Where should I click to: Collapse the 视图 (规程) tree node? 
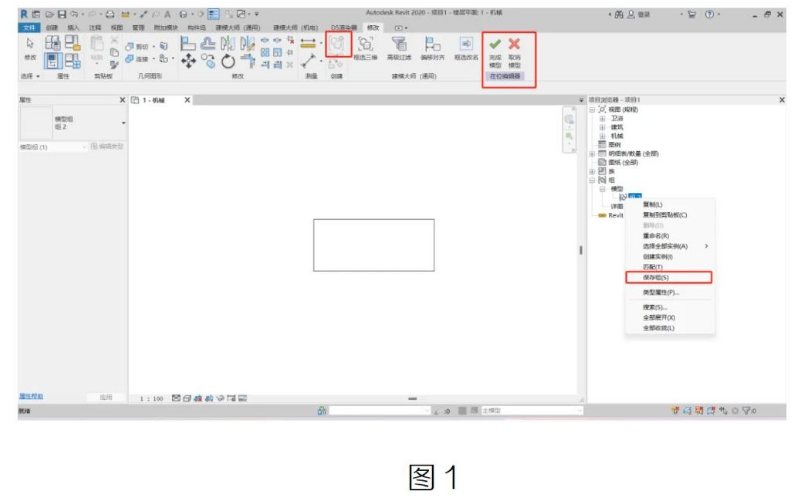click(x=592, y=109)
